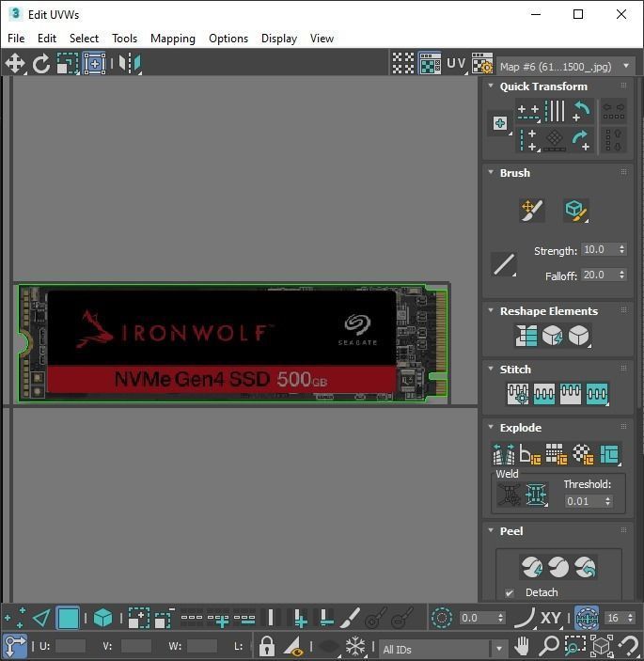Collapse the Reshape Elements rollout
The image size is (644, 661).
point(491,310)
